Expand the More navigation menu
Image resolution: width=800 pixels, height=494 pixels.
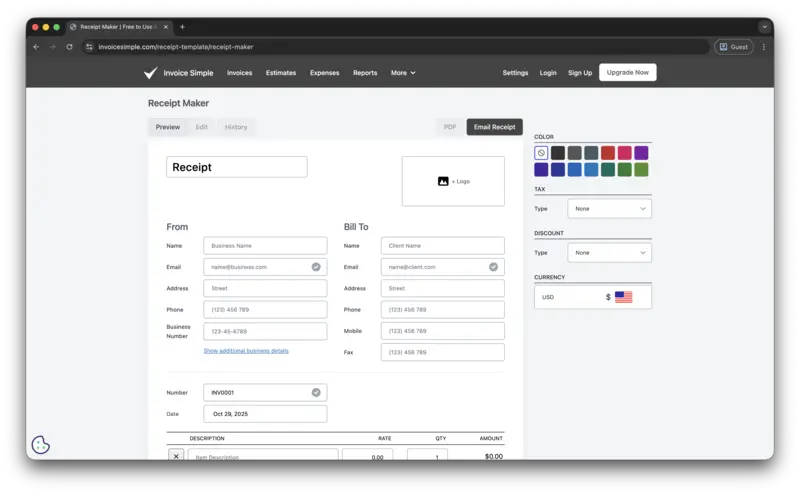(403, 73)
